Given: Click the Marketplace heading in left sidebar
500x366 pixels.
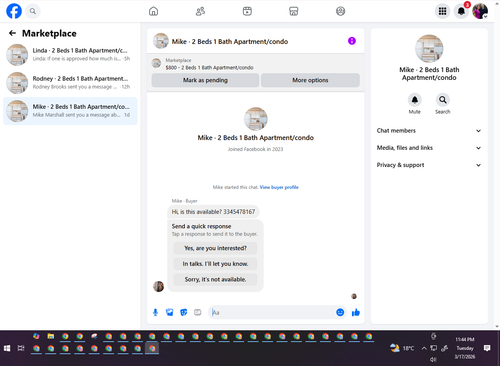Looking at the screenshot, I should point(49,33).
